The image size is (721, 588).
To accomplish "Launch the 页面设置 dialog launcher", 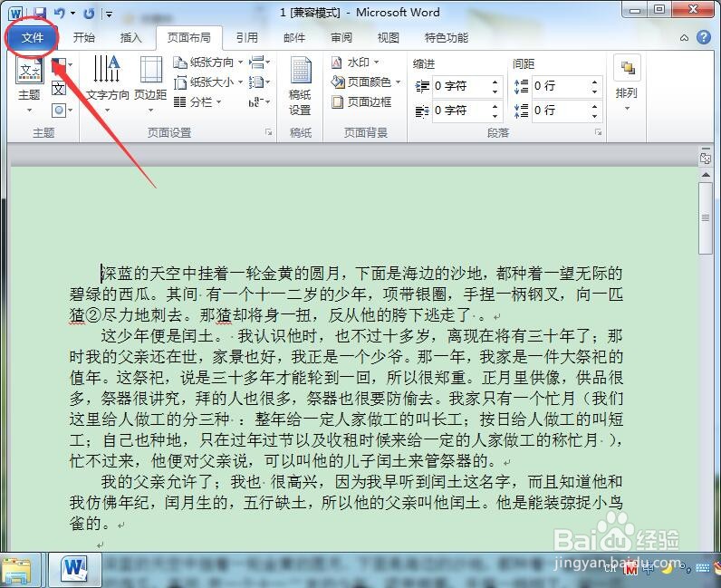I will pyautogui.click(x=268, y=132).
